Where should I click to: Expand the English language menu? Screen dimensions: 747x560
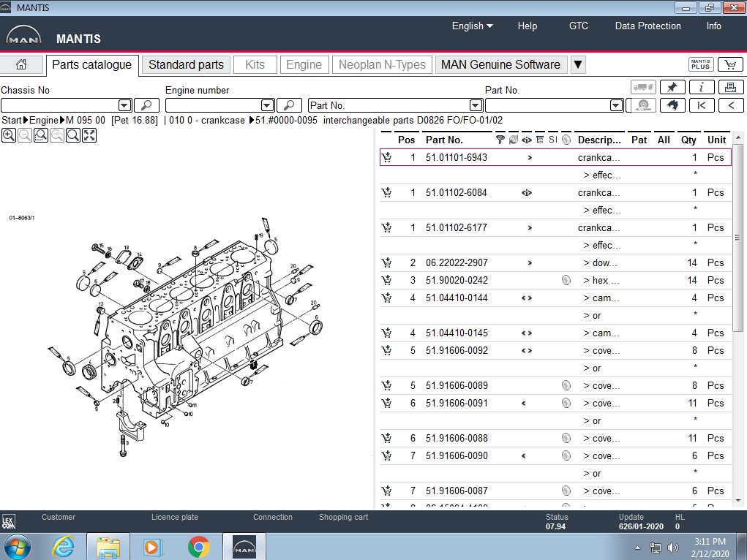coord(472,26)
